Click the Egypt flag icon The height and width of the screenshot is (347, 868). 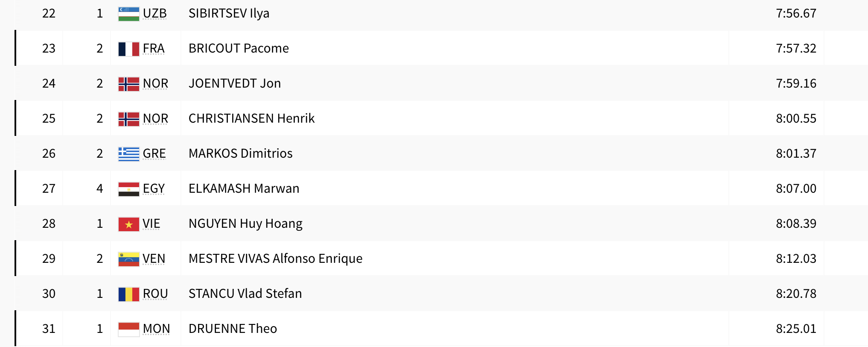(128, 189)
